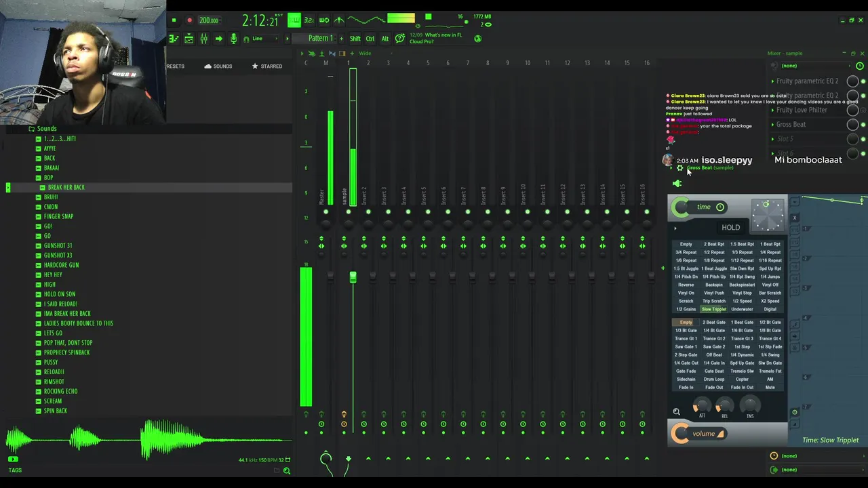Expand Fruity Love Philter slot arrow

pyautogui.click(x=772, y=110)
